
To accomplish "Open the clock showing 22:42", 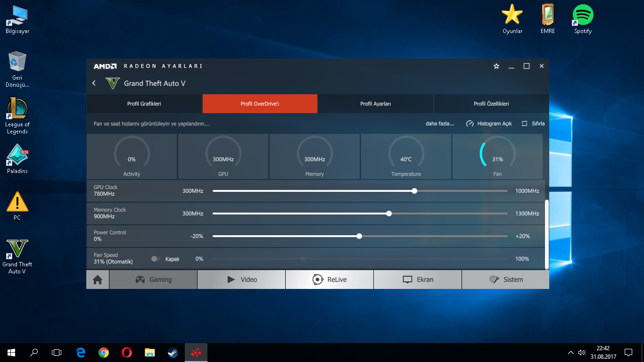I will 603,352.
